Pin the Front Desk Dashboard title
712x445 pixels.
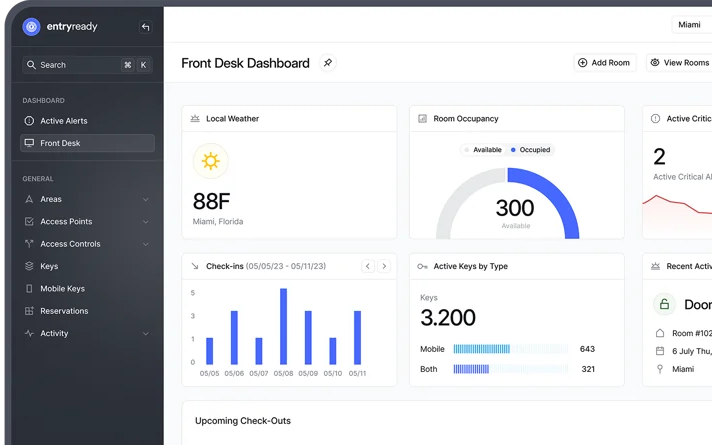click(x=327, y=63)
